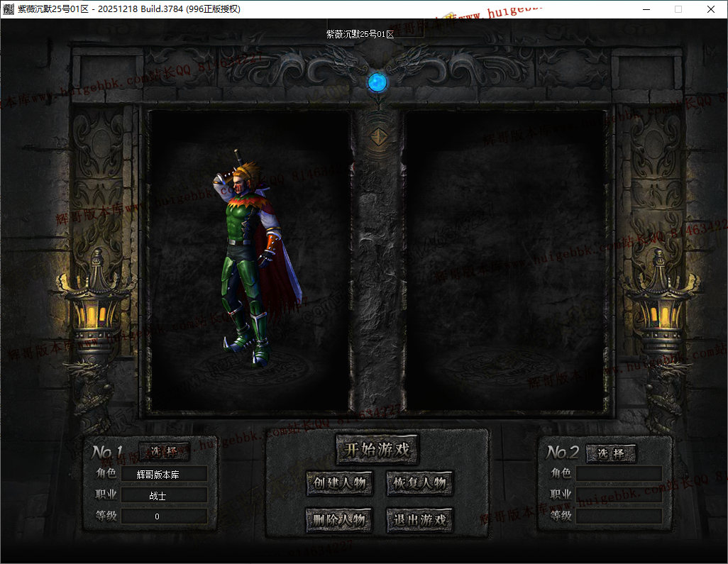Click the empty No.2 角色 field
This screenshot has width=728, height=564.
point(619,473)
